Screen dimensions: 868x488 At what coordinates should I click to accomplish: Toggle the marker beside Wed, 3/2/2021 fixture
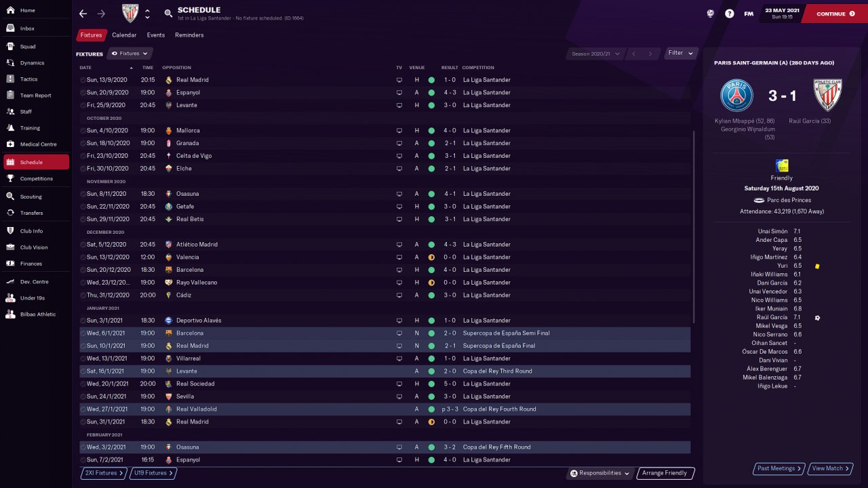(x=83, y=447)
